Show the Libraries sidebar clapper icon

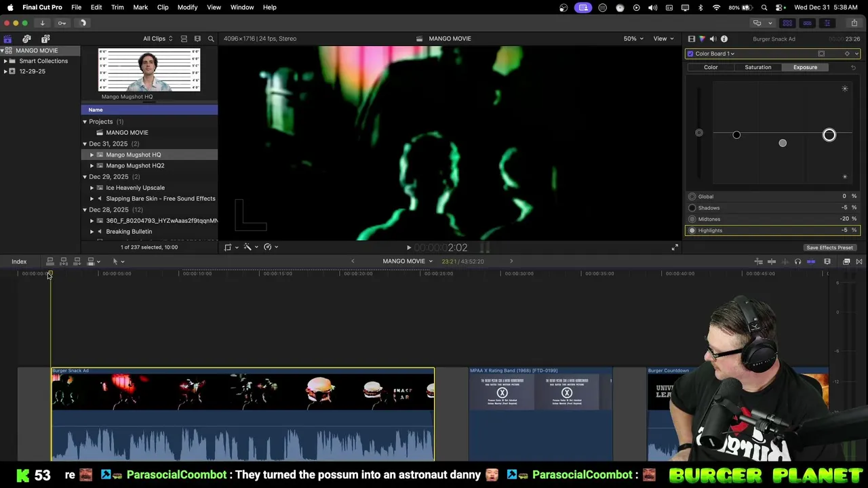pos(7,39)
